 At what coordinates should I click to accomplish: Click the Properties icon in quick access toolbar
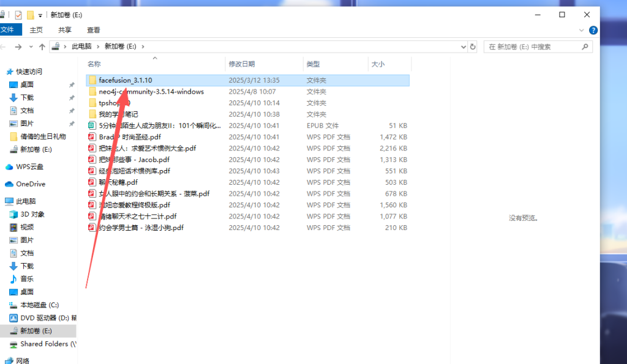(18, 15)
